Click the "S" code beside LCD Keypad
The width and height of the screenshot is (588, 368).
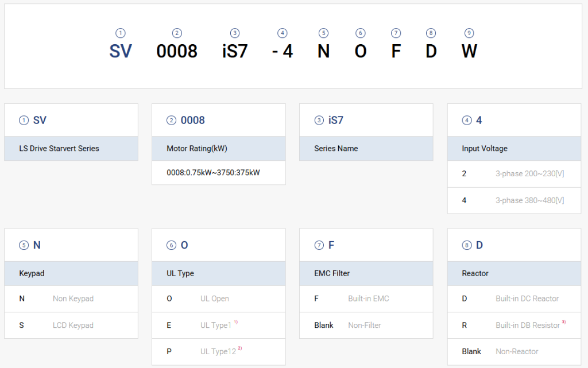21,326
